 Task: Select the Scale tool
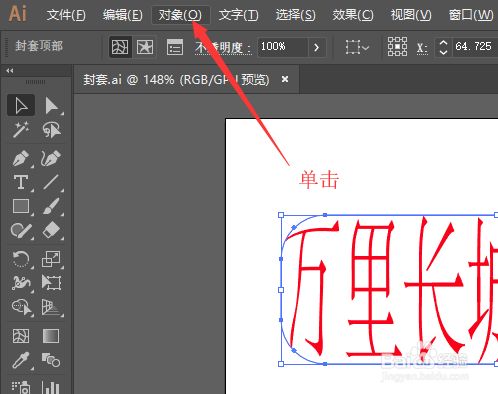[51, 259]
